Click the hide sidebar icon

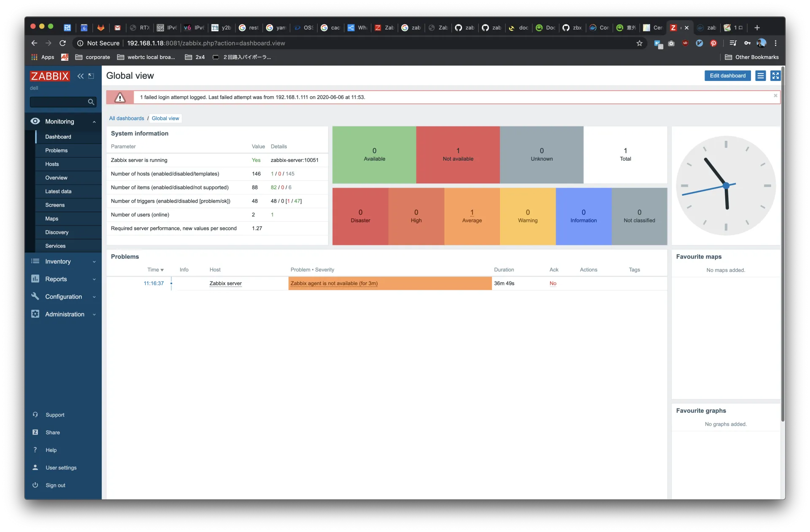click(91, 76)
